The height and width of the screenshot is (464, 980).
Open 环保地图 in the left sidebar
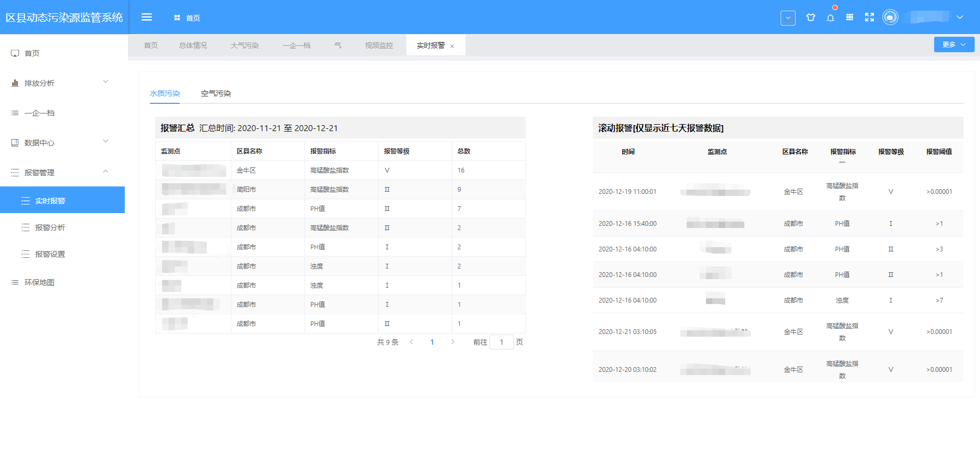coord(64,282)
